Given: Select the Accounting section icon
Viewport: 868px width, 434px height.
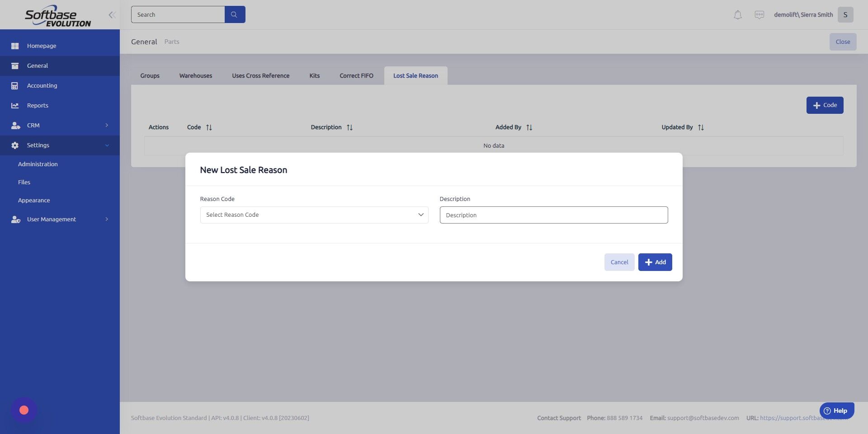Looking at the screenshot, I should pyautogui.click(x=15, y=85).
